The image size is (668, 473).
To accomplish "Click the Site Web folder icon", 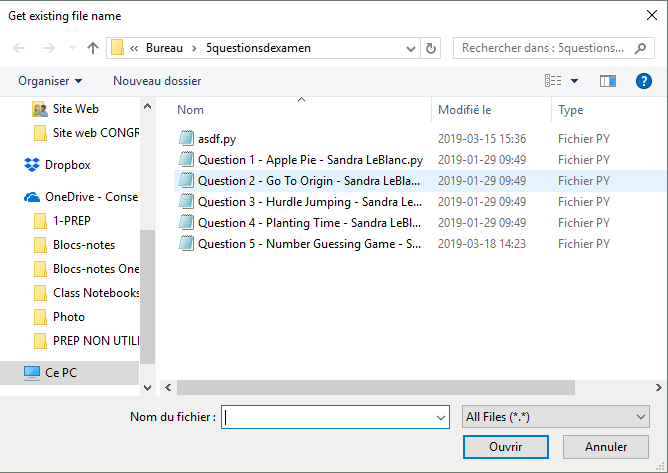I will 40,110.
